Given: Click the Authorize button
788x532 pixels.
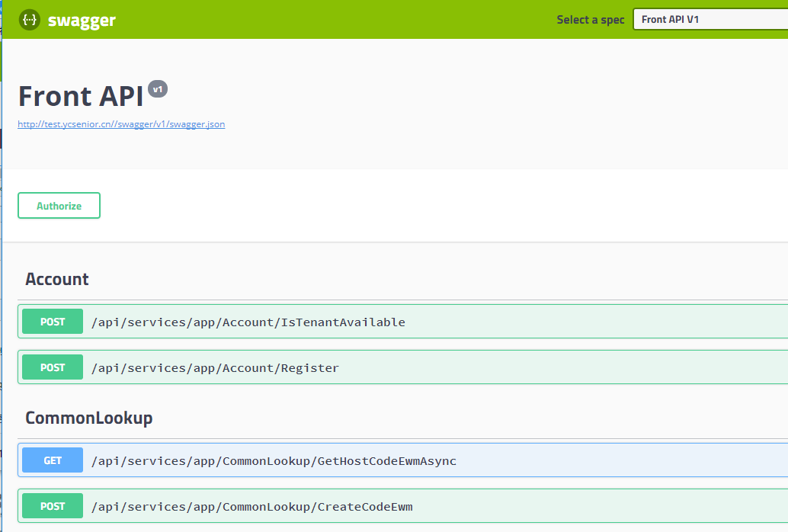Looking at the screenshot, I should (x=59, y=205).
